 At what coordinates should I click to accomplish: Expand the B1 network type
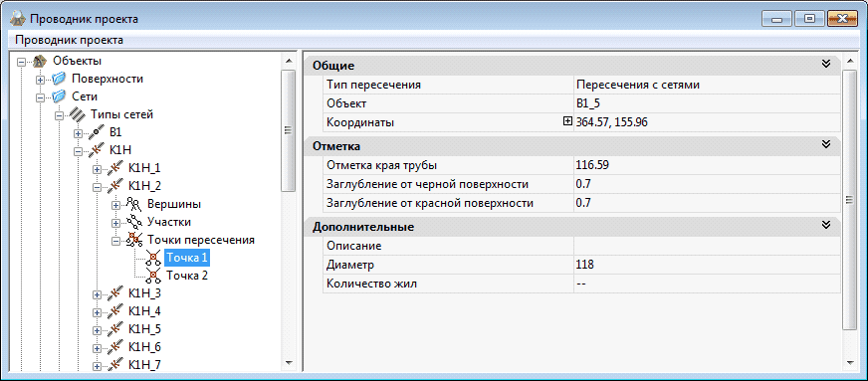[78, 133]
